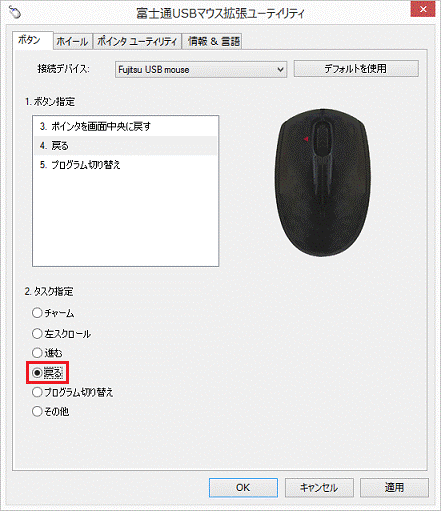Click the black mouse illustration
The height and width of the screenshot is (511, 441).
[x=323, y=183]
